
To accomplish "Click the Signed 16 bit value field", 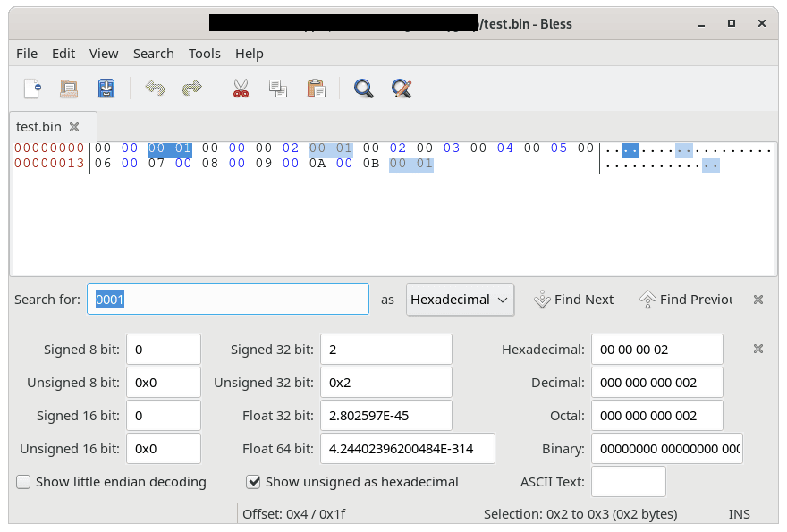I will (x=164, y=416).
